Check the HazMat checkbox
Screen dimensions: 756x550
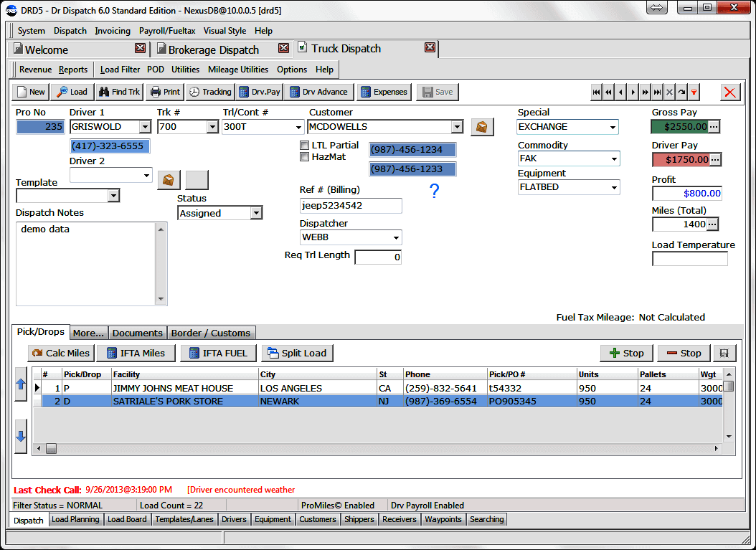pyautogui.click(x=304, y=156)
